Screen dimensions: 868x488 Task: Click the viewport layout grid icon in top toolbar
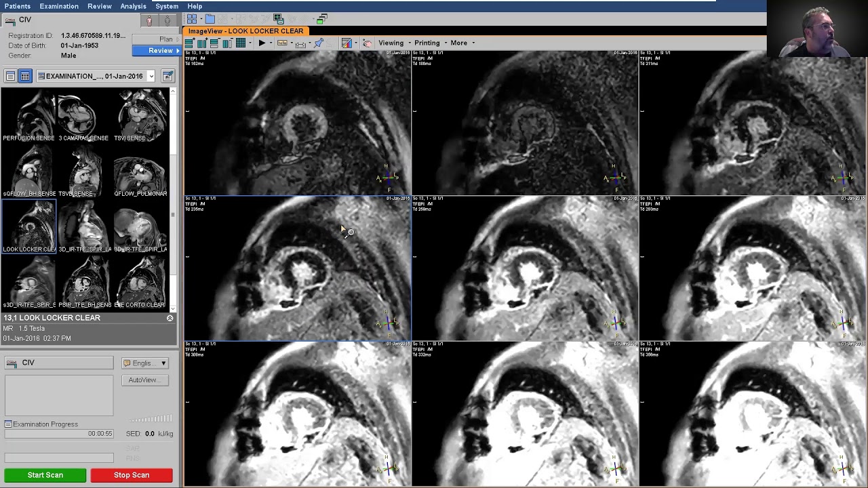pos(192,18)
